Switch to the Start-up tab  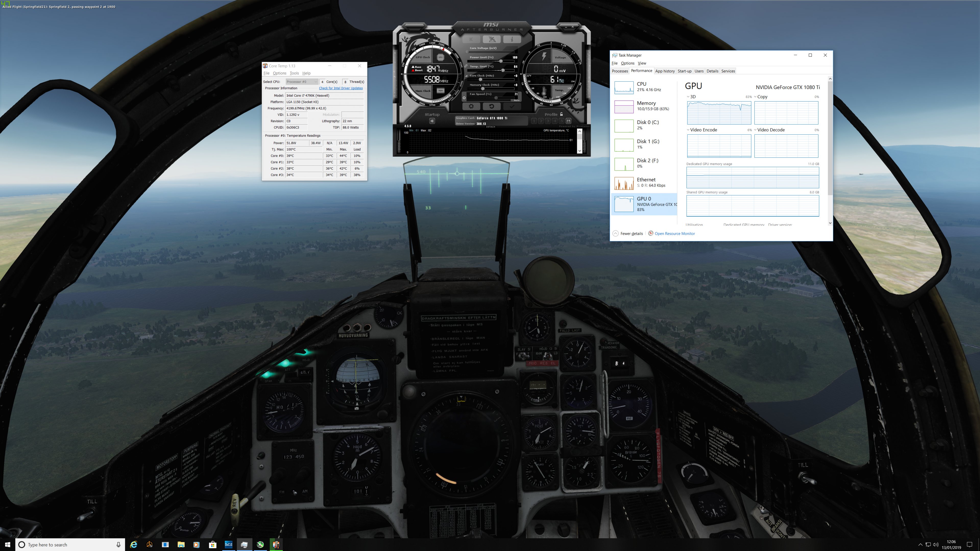tap(684, 71)
